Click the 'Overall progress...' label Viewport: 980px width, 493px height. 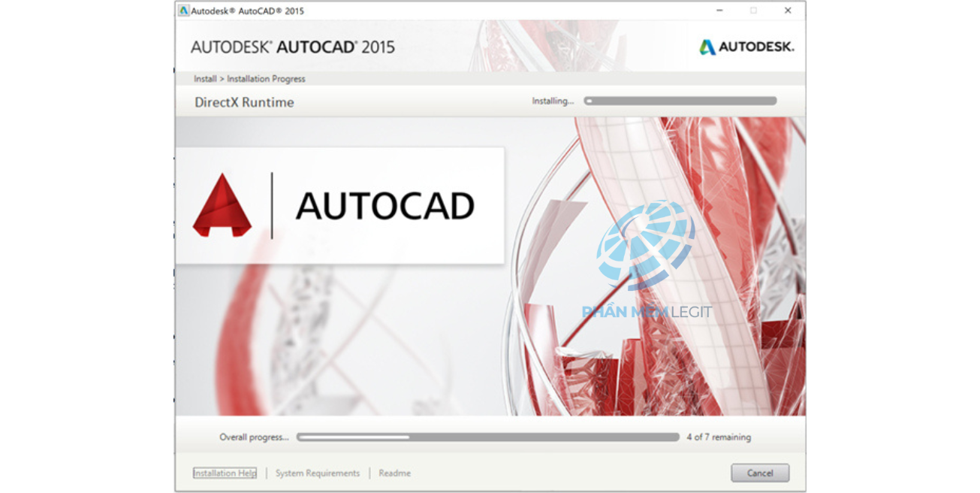click(254, 437)
